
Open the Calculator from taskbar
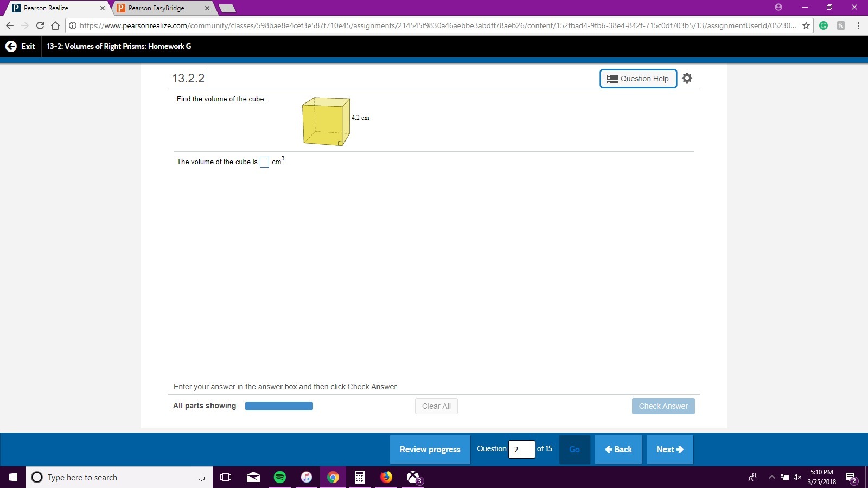[x=359, y=477]
